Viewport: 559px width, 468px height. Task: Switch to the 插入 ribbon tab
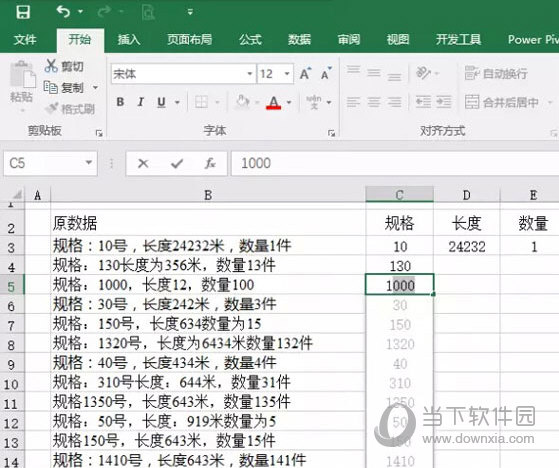coord(129,39)
